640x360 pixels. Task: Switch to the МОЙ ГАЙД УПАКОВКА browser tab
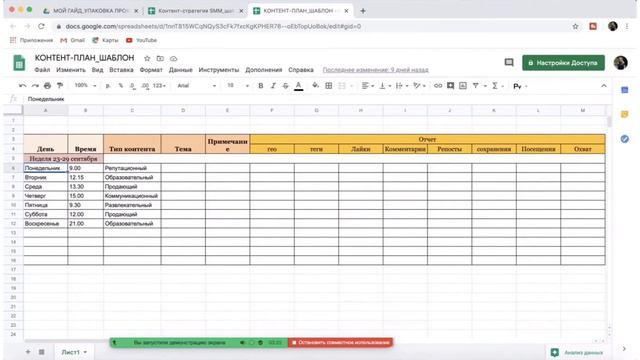(x=91, y=11)
